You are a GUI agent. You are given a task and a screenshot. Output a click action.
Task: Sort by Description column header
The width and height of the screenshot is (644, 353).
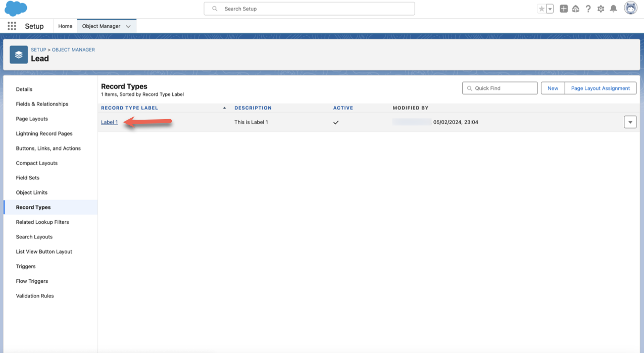[253, 108]
